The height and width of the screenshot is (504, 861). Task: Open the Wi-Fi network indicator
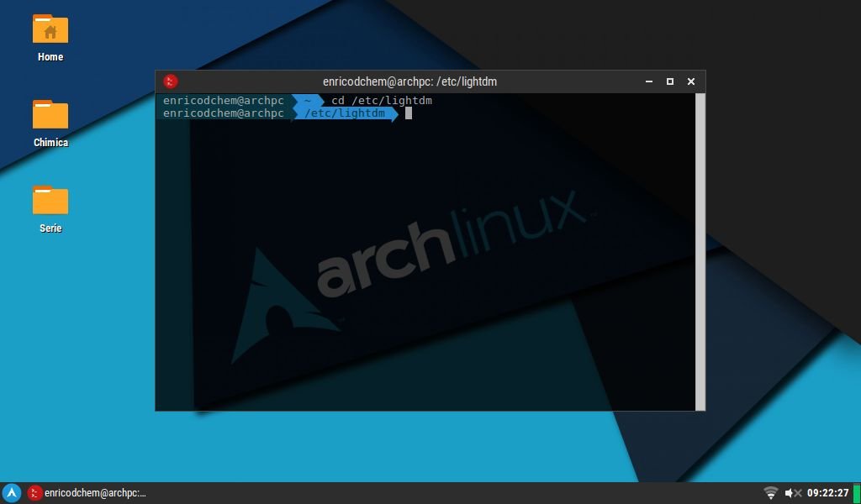[770, 493]
